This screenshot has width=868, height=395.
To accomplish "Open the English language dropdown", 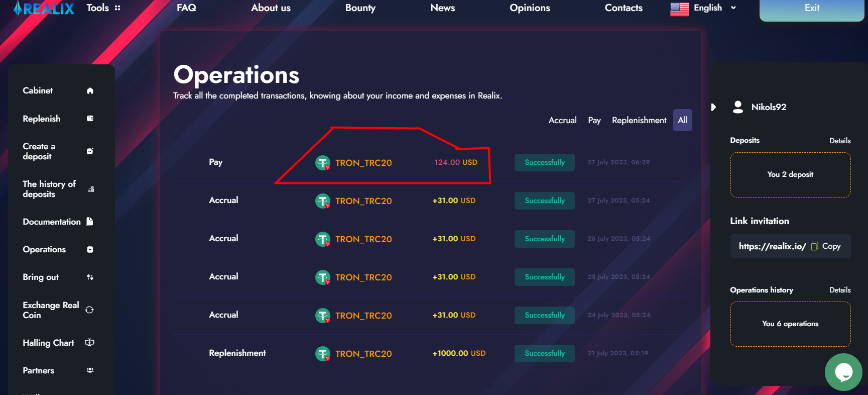I will pos(704,8).
